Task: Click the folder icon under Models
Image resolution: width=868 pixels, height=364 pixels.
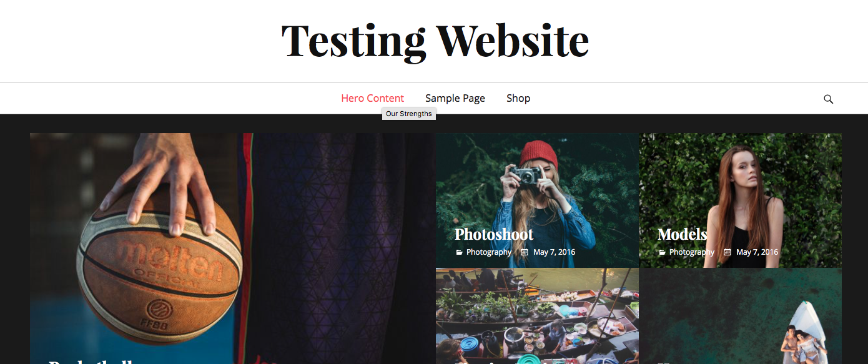Action: coord(662,252)
